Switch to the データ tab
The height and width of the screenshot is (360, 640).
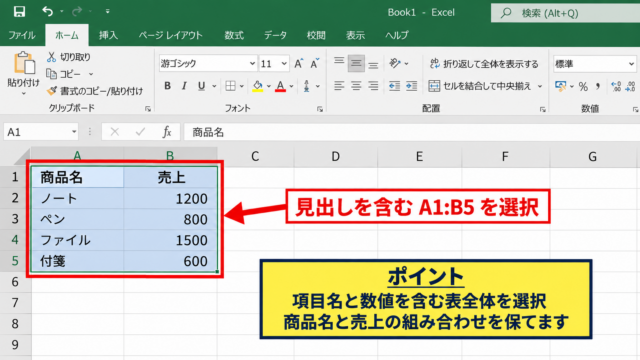[x=275, y=35]
